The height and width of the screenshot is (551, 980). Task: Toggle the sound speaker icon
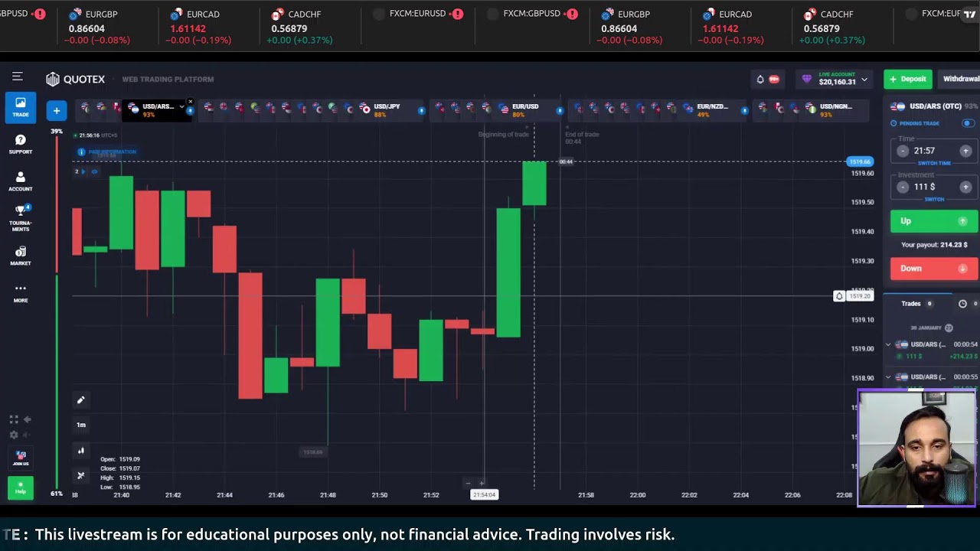pos(28,435)
